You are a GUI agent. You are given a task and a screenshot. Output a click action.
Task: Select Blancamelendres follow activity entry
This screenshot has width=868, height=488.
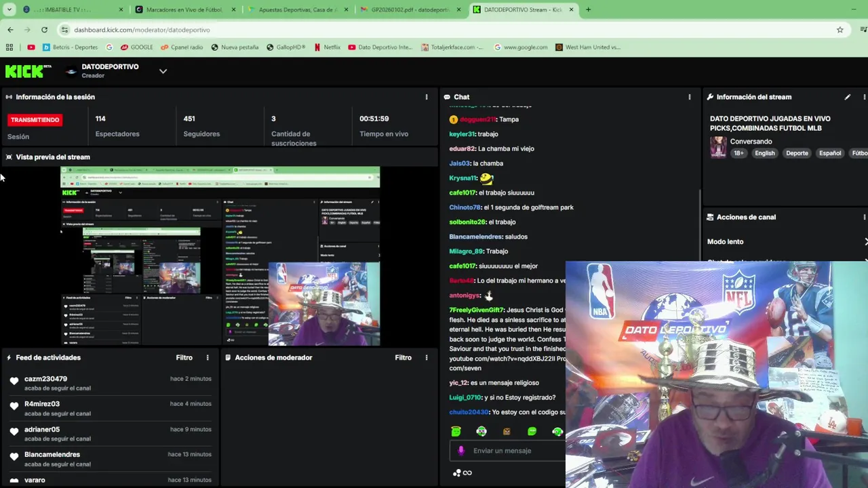click(110, 459)
